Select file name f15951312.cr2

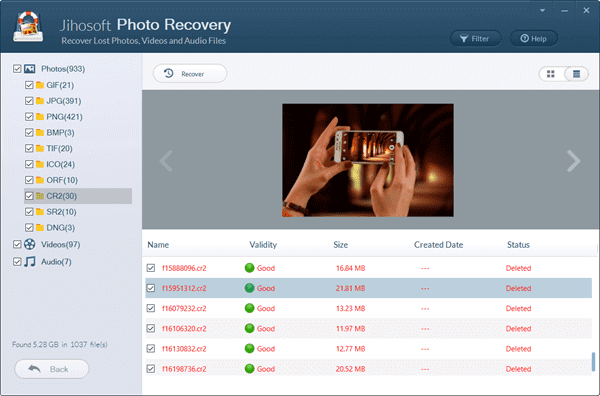click(x=184, y=288)
